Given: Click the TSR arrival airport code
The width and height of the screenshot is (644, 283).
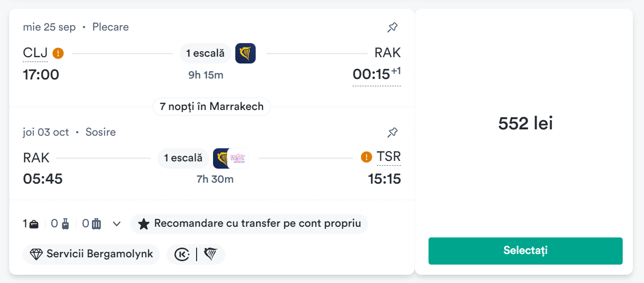Looking at the screenshot, I should (389, 157).
